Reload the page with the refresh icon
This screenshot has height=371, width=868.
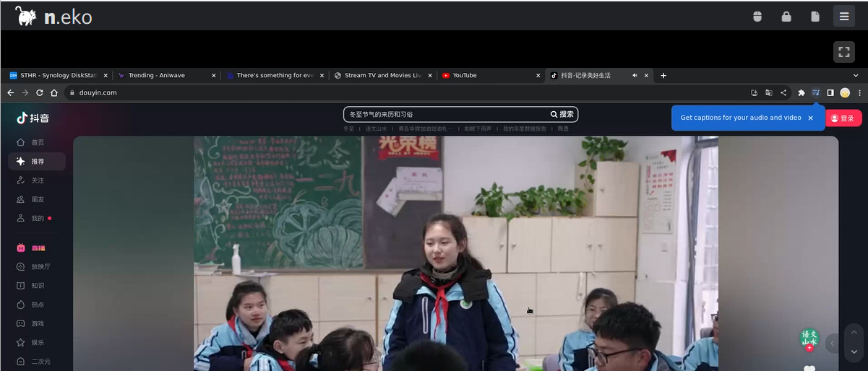point(40,92)
